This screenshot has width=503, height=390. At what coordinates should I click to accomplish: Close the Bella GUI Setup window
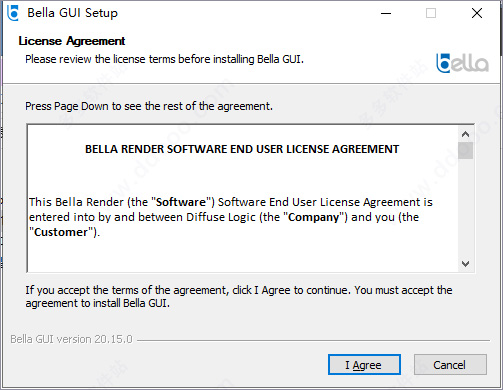(477, 13)
